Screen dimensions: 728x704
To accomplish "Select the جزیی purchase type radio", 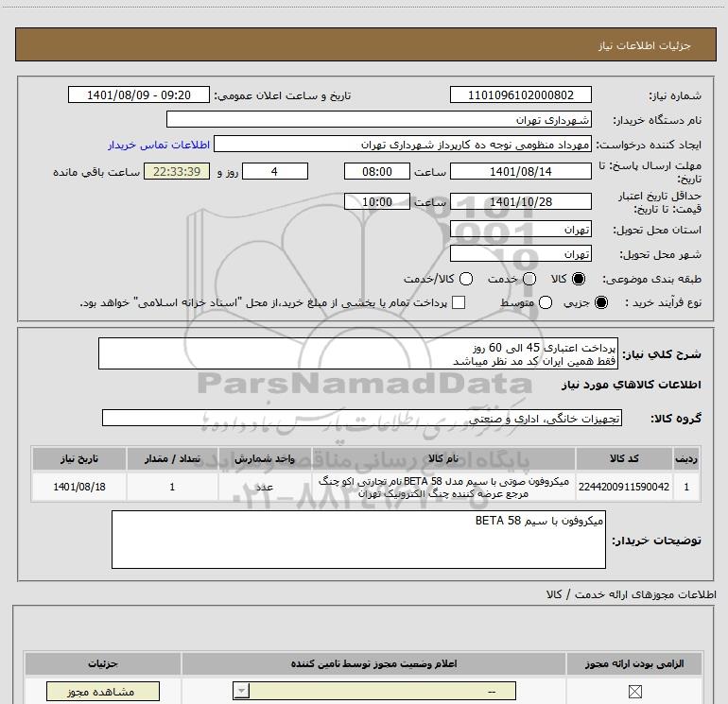I will pos(601,302).
